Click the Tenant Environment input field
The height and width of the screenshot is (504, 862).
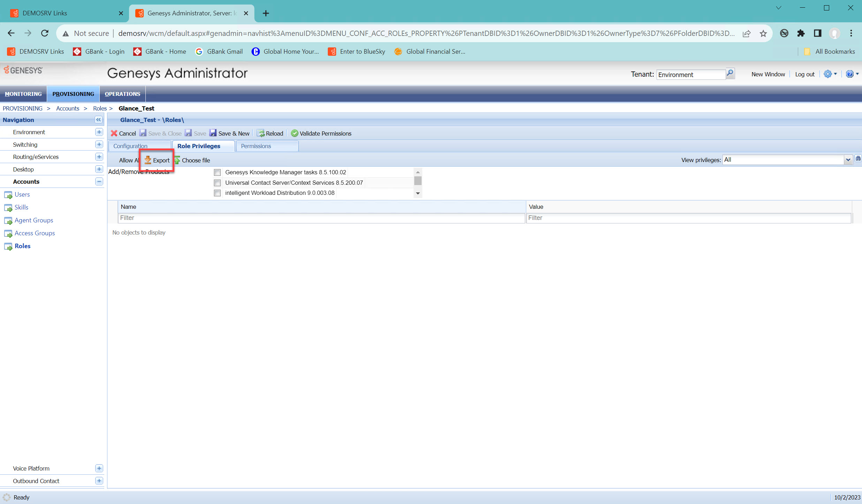pos(691,75)
